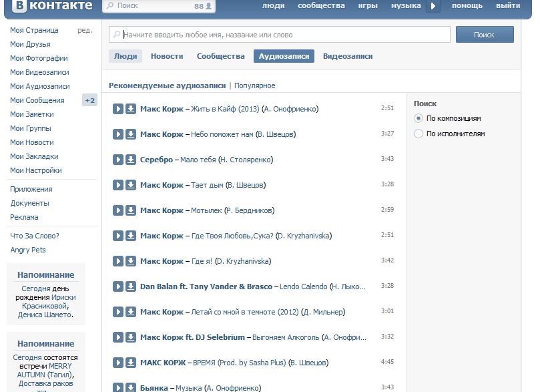This screenshot has width=540, height=392.
Task: Play Летай со мной в темноте
Action: click(117, 312)
